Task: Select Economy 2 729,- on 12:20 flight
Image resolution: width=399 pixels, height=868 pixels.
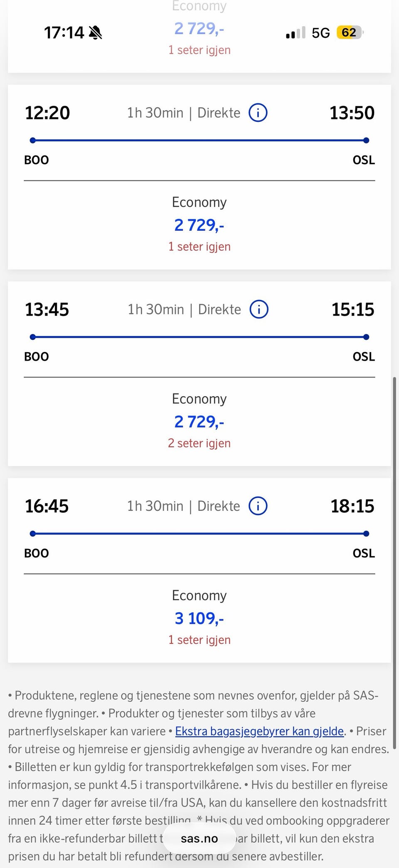Action: pos(199,225)
